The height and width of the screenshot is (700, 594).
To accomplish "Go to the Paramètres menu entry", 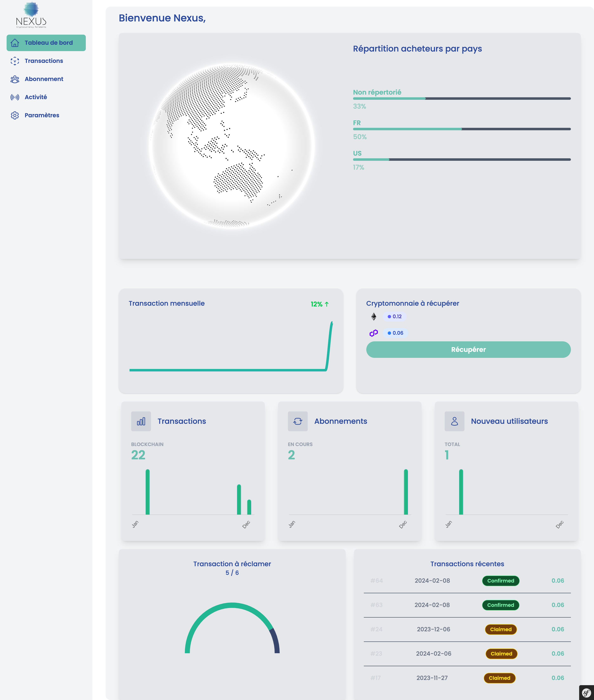I will click(x=42, y=115).
